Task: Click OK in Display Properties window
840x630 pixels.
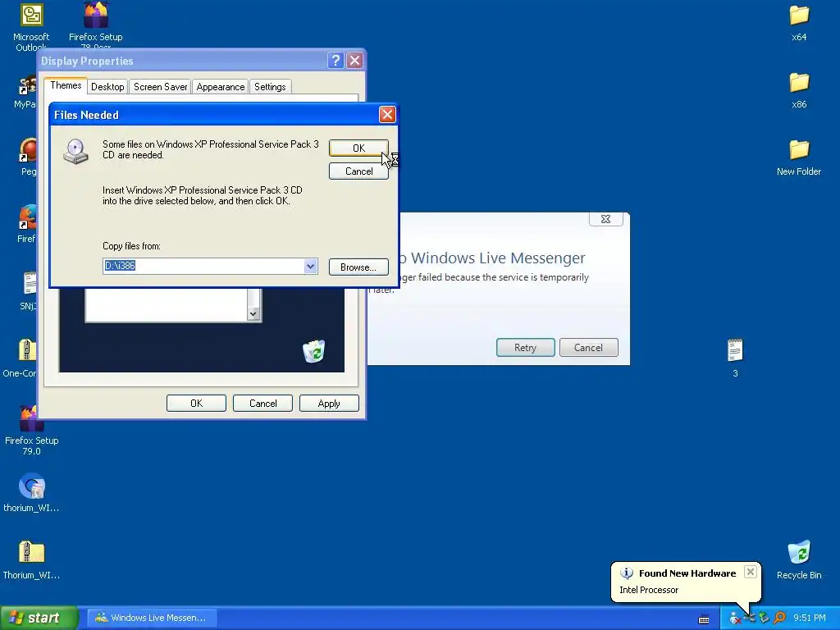Action: (196, 404)
